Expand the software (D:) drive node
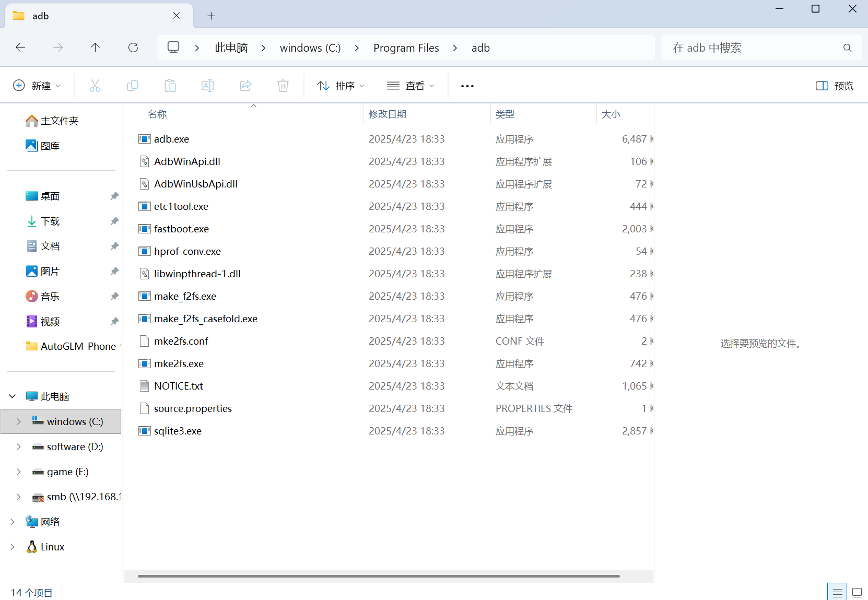This screenshot has height=600, width=868. coord(19,446)
